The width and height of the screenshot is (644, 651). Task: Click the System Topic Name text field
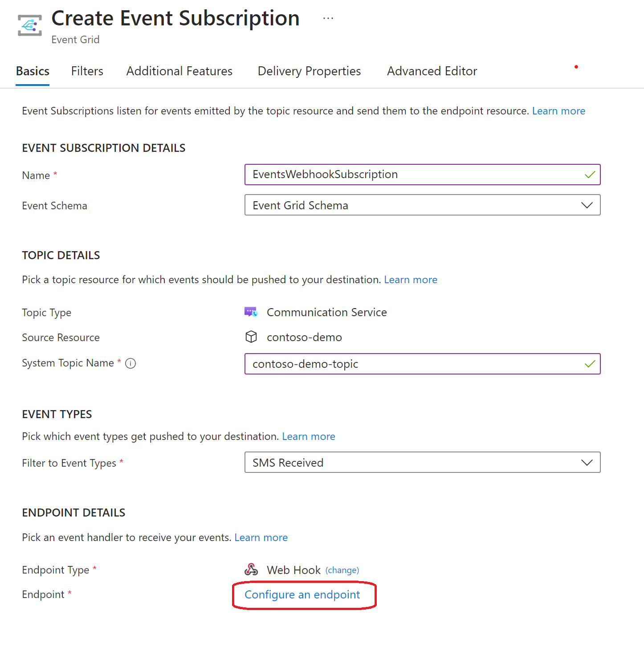[x=423, y=364]
